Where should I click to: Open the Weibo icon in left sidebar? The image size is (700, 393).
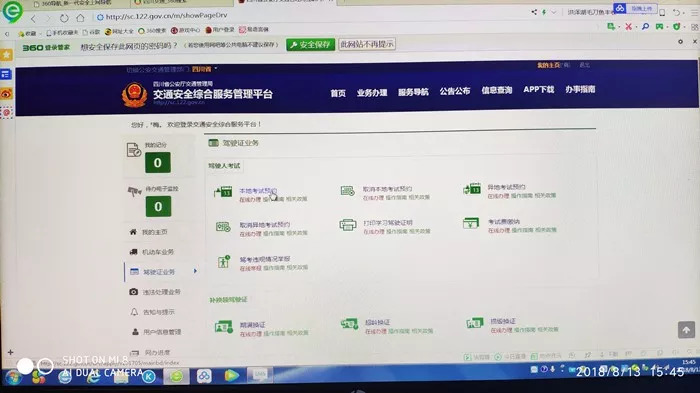tap(6, 93)
